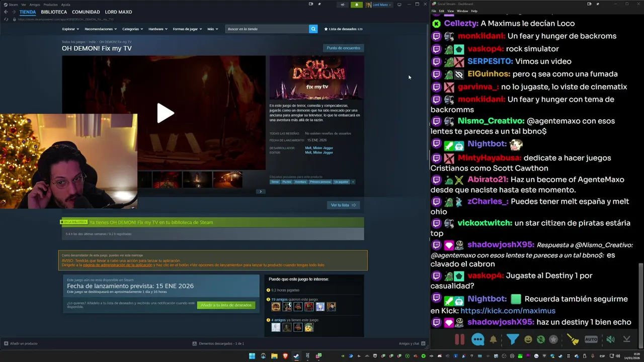Expand the Más dropdown
The width and height of the screenshot is (644, 362).
pos(212,29)
